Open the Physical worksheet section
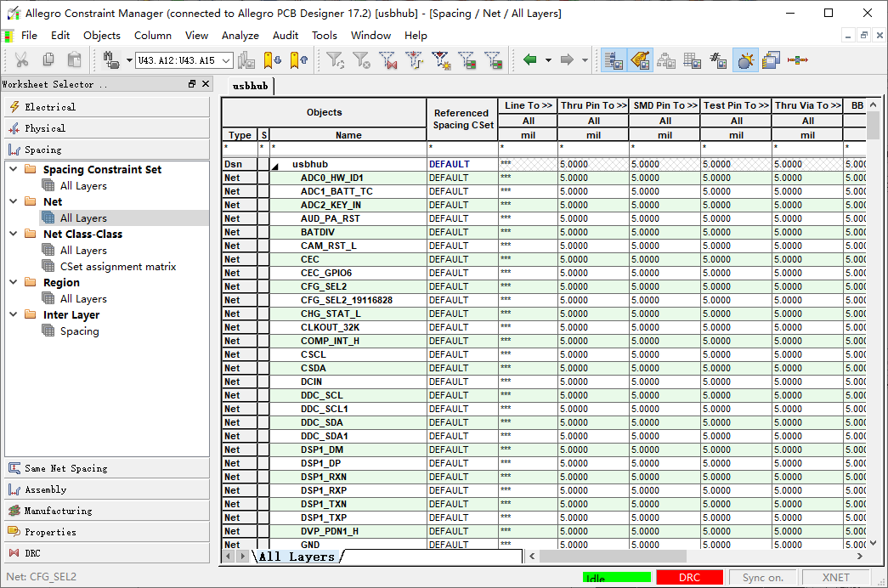888x588 pixels. (x=107, y=128)
